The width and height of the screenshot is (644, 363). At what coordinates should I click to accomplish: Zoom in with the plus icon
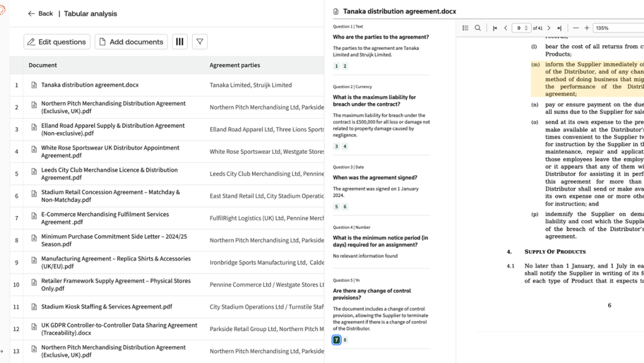pyautogui.click(x=587, y=28)
